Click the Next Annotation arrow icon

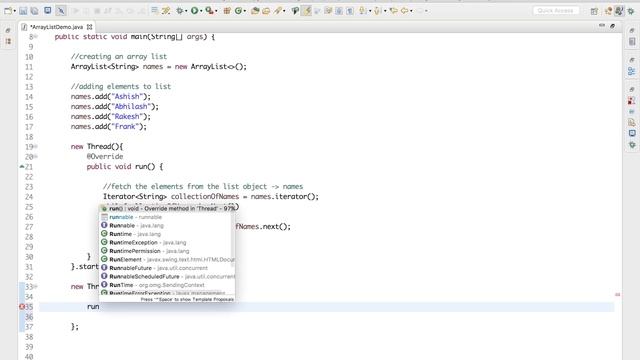point(362,11)
